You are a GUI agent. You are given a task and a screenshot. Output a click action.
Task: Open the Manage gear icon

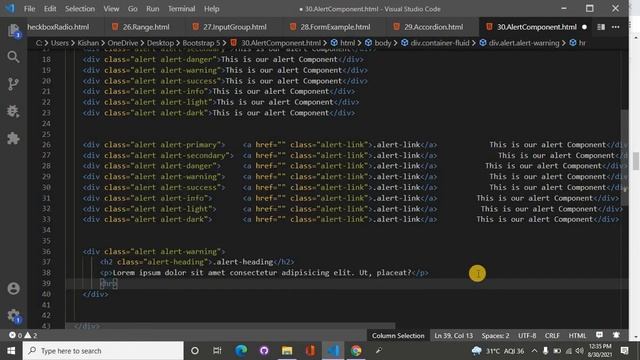pyautogui.click(x=13, y=316)
